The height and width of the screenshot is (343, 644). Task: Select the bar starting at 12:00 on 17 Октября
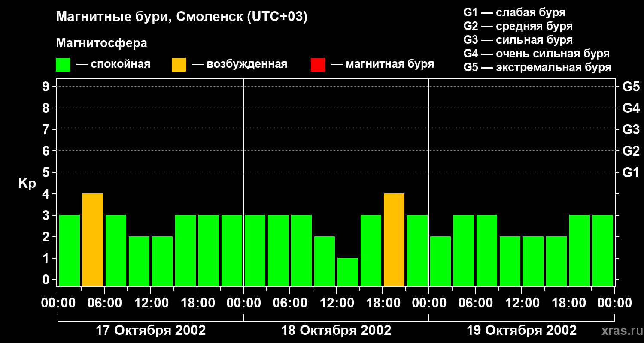tap(162, 261)
